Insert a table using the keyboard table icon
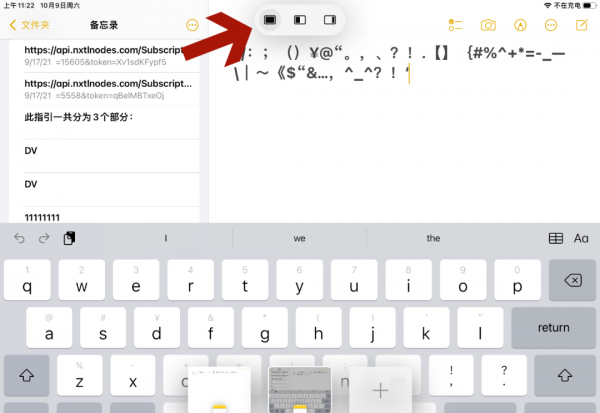 [x=556, y=238]
